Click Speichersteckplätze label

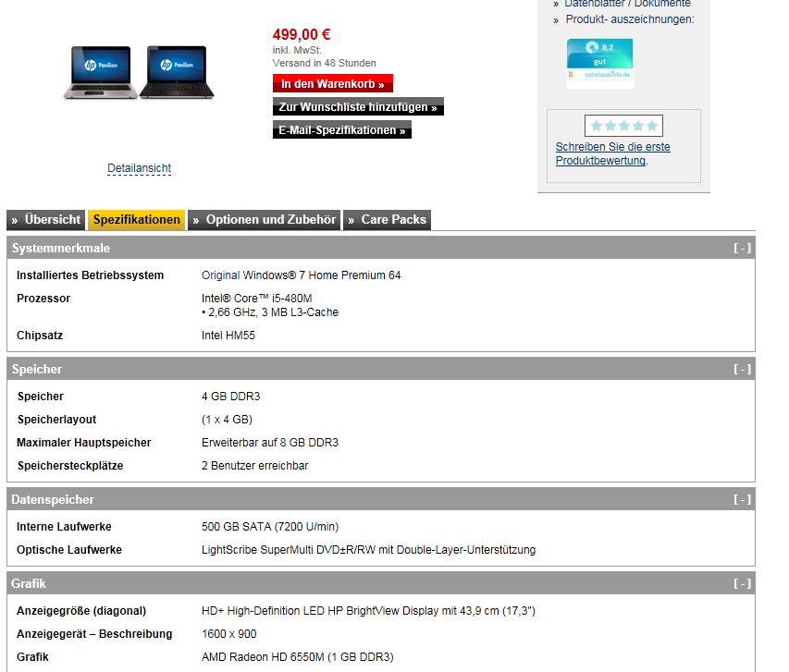[x=70, y=466]
